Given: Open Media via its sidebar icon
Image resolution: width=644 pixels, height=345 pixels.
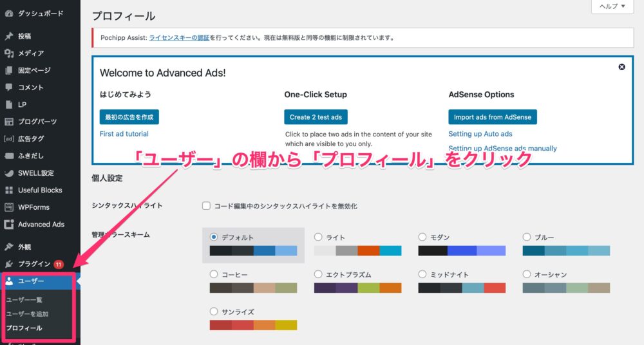Looking at the screenshot, I should 8,53.
